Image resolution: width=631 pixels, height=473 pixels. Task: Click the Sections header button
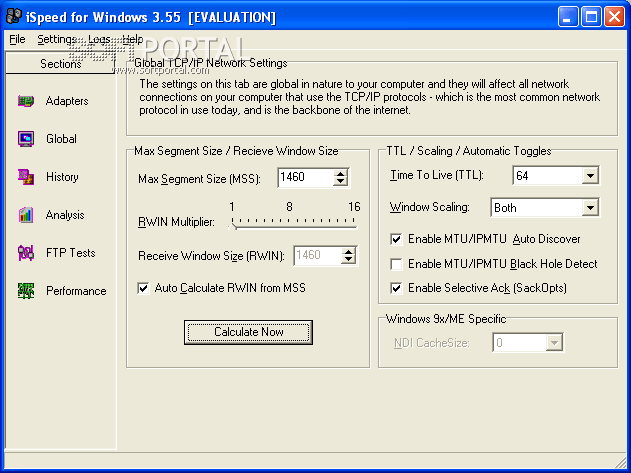[x=60, y=64]
